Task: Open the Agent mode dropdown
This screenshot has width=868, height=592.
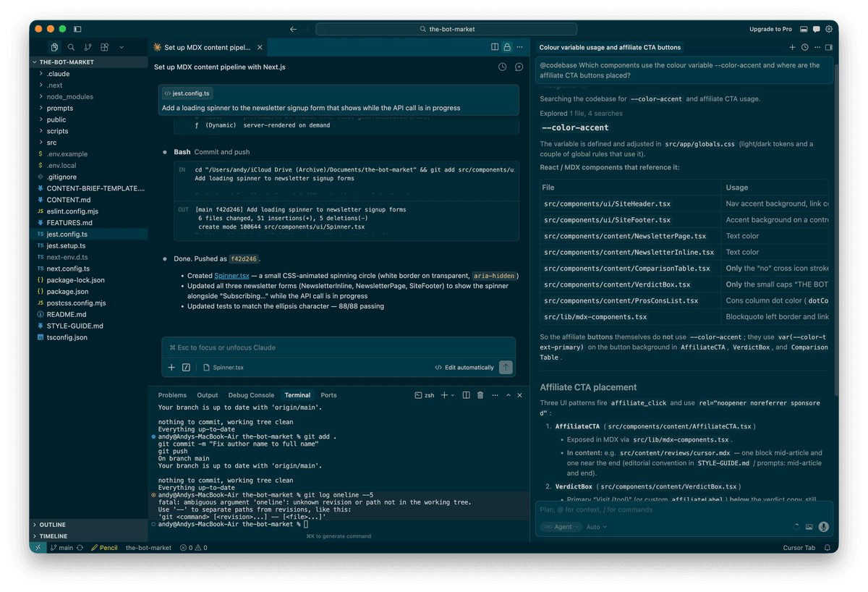Action: point(561,526)
